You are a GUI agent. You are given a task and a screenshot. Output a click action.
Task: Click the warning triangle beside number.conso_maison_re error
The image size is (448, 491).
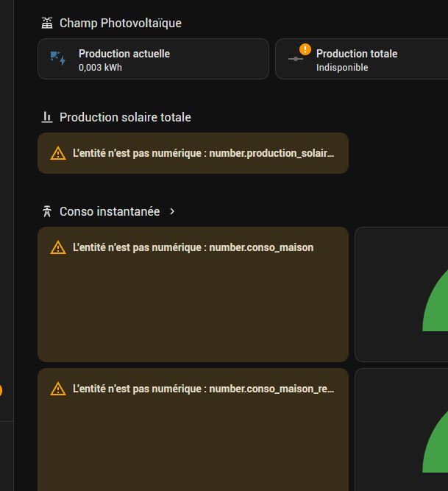click(x=58, y=389)
